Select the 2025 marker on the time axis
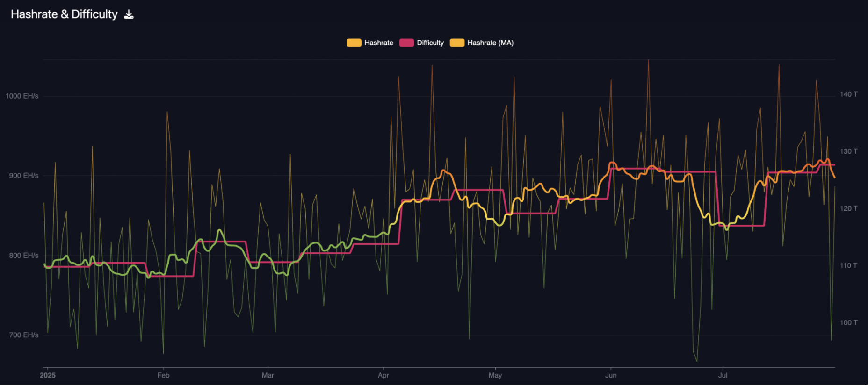This screenshot has width=868, height=385. [48, 375]
